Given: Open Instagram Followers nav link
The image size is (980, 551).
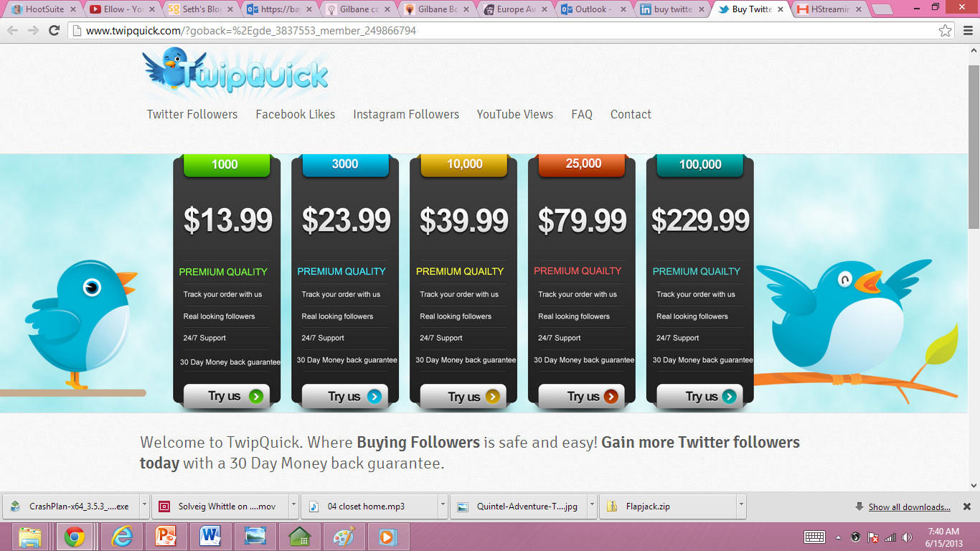Looking at the screenshot, I should click(406, 114).
